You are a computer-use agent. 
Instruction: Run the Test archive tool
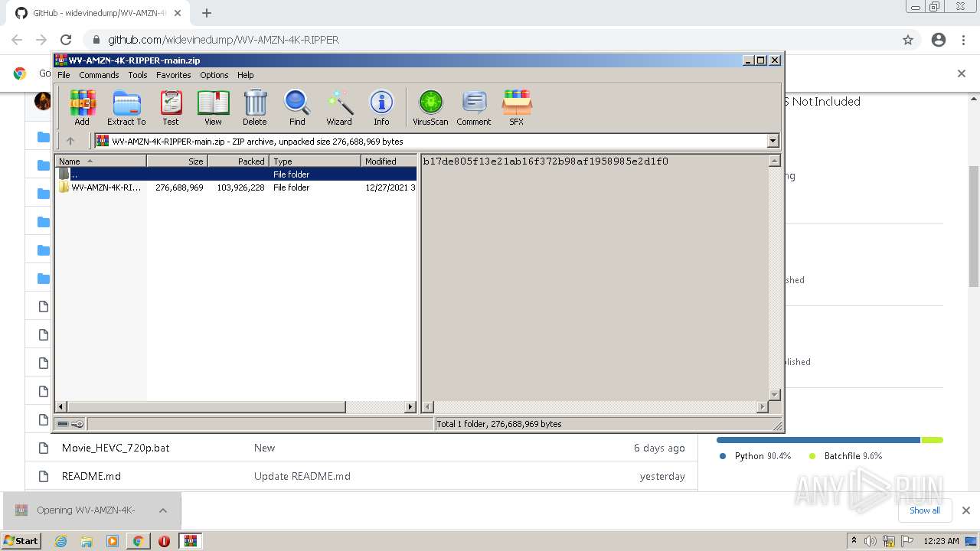[x=171, y=107]
